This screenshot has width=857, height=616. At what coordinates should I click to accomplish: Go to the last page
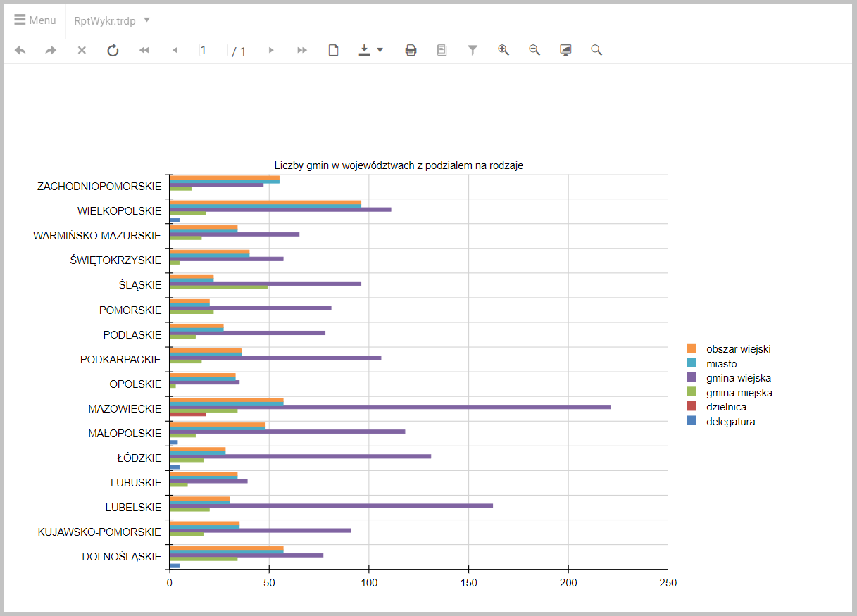pyautogui.click(x=302, y=50)
